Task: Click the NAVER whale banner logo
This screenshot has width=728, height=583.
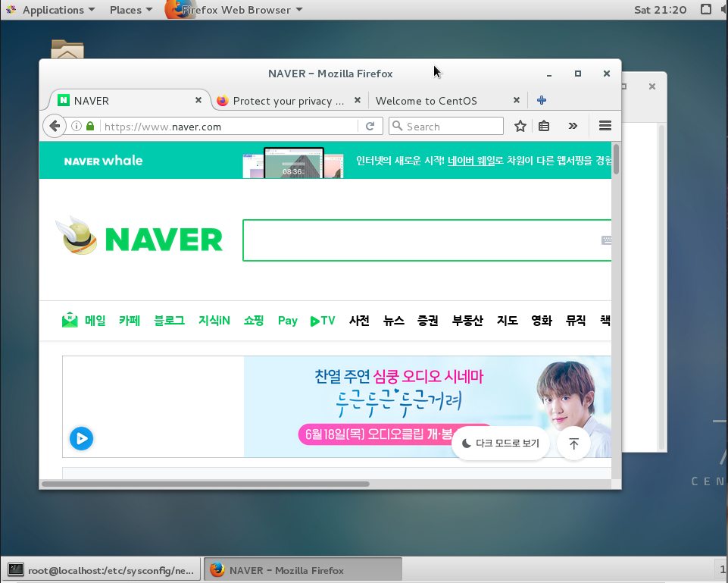Action: (103, 161)
